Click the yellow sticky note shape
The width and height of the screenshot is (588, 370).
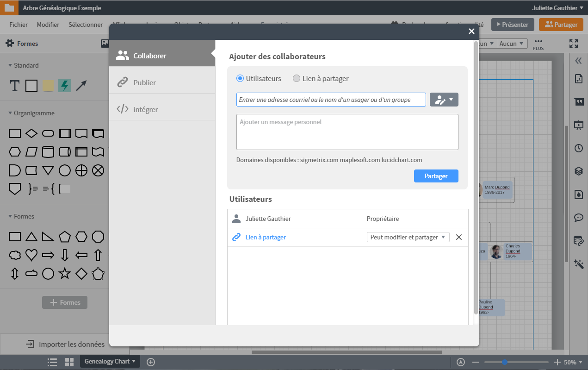[48, 86]
